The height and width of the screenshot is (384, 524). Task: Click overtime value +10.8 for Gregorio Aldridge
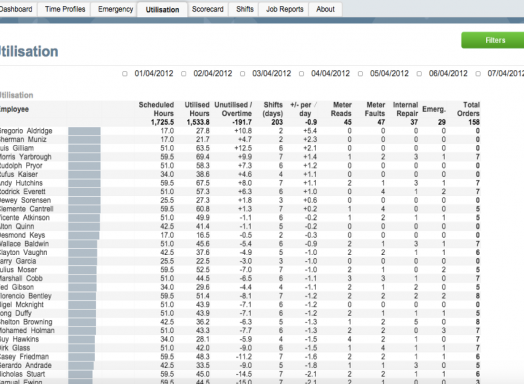[x=243, y=131]
